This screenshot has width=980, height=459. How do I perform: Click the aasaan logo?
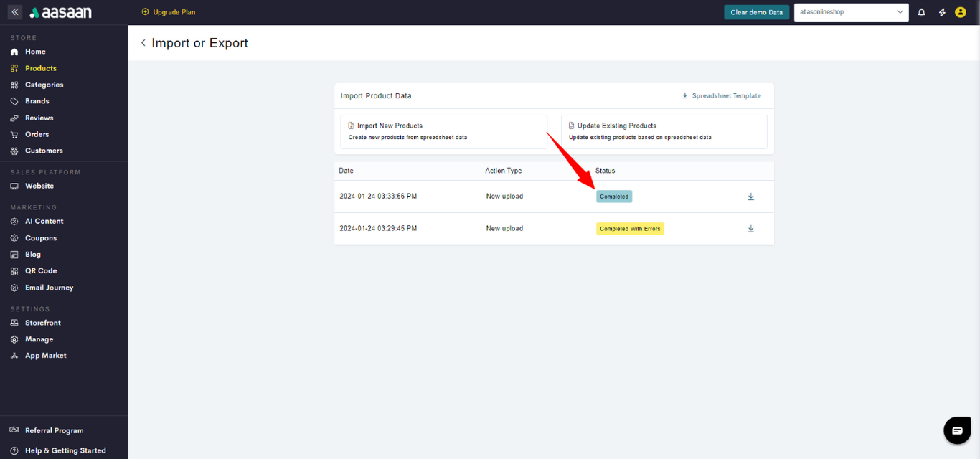(x=61, y=12)
